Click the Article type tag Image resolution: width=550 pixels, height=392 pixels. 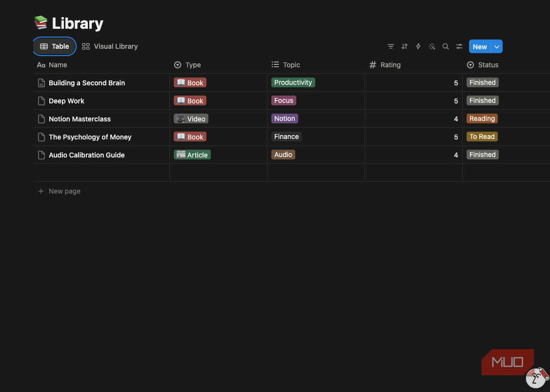pos(192,155)
